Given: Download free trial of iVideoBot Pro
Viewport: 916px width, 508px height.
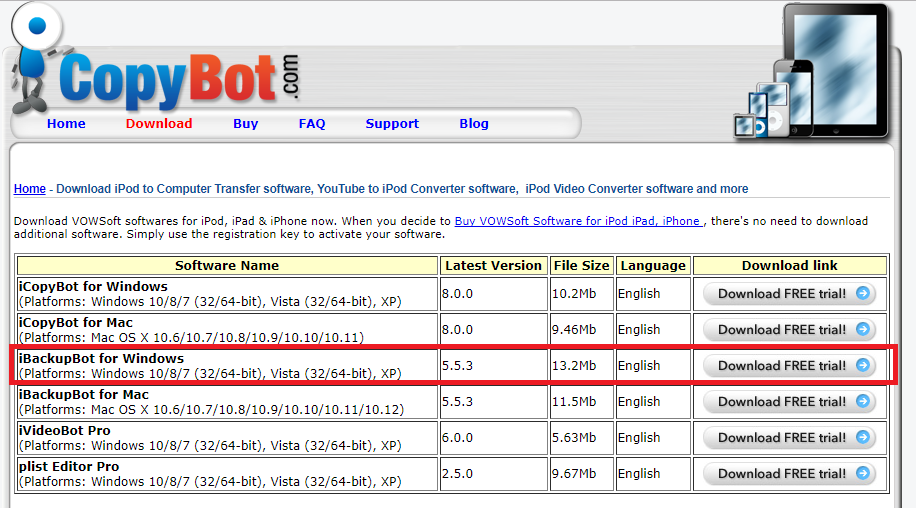Looking at the screenshot, I should pos(789,438).
